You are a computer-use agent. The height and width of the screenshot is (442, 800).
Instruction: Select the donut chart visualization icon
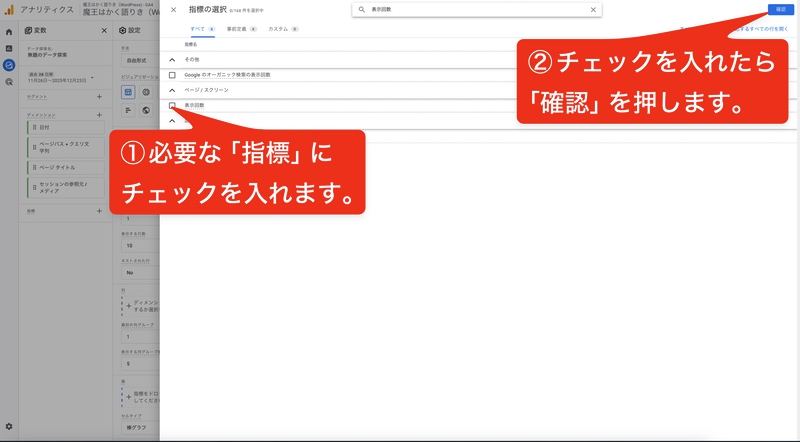[146, 92]
